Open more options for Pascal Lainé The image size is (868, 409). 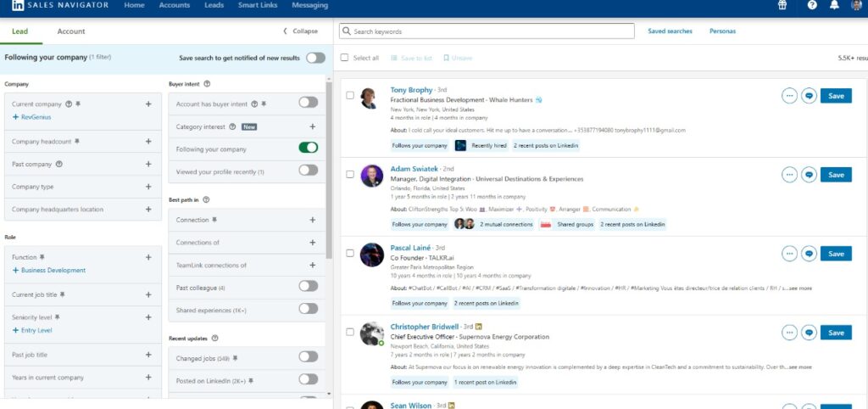[790, 254]
